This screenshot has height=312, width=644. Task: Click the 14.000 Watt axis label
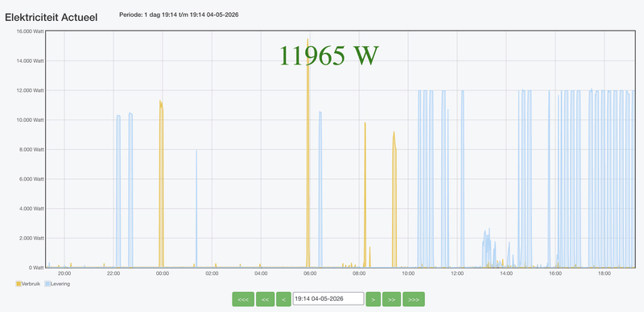tap(30, 60)
